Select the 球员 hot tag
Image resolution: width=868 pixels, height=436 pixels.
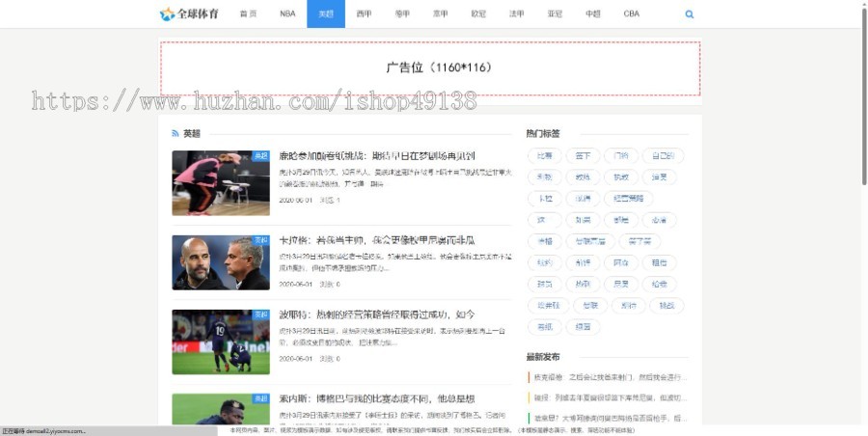tap(545, 285)
